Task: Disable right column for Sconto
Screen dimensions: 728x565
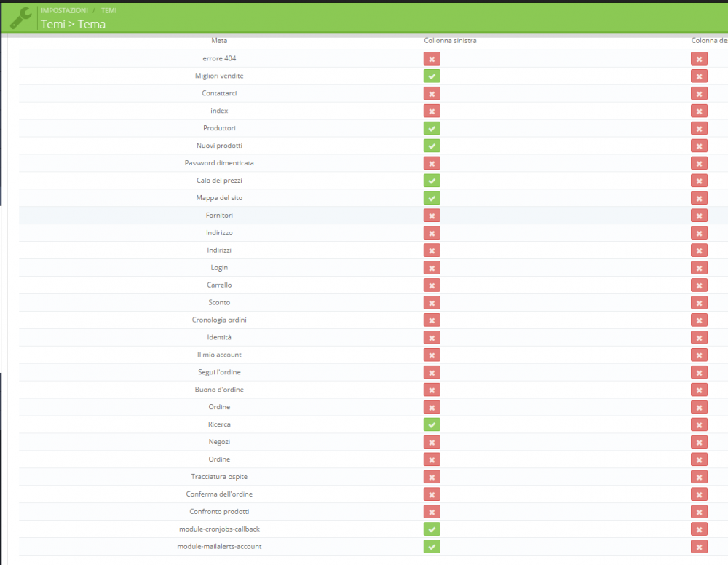Action: click(x=699, y=302)
